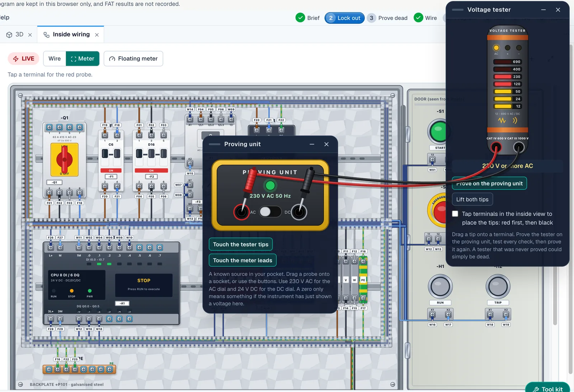Click Prove on the proving unit button
This screenshot has height=392, width=574.
(489, 183)
